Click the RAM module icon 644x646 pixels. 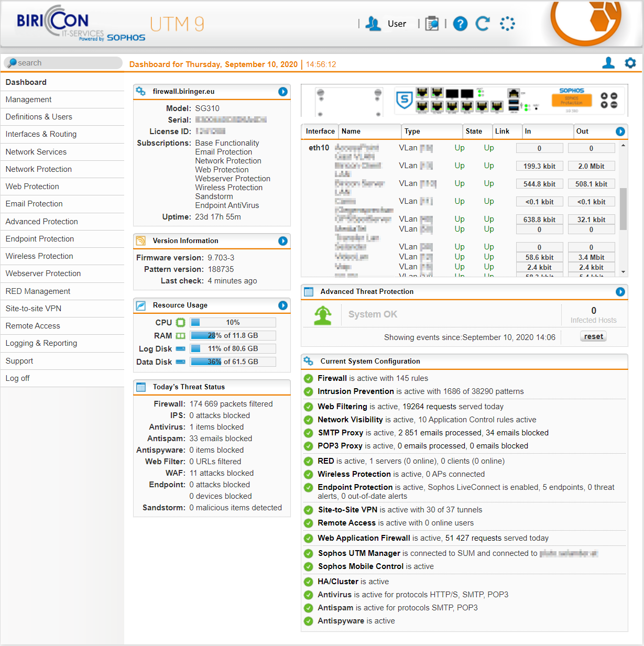pyautogui.click(x=180, y=335)
